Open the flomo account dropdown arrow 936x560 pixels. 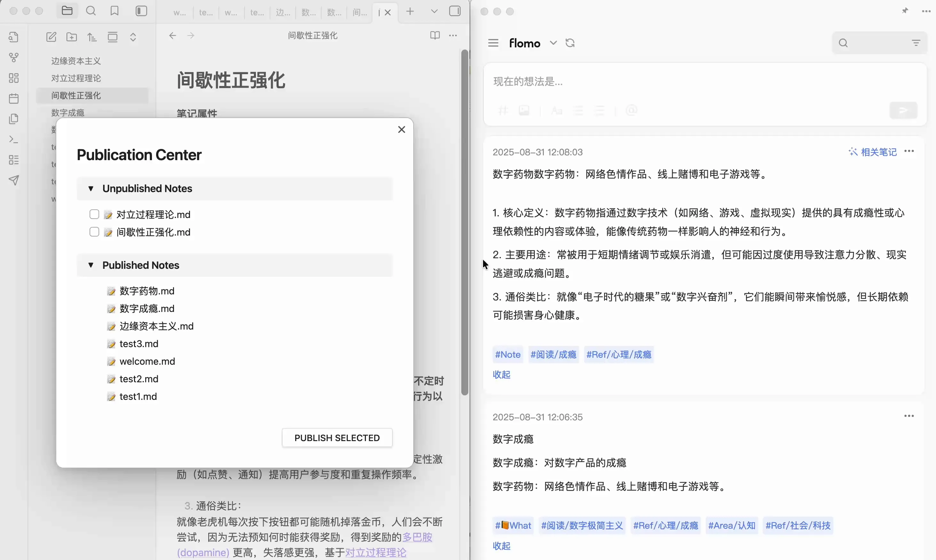pos(553,43)
